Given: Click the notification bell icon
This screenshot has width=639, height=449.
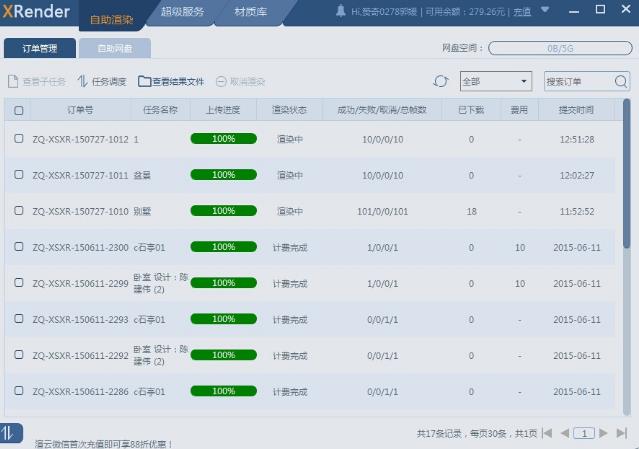Looking at the screenshot, I should [341, 11].
